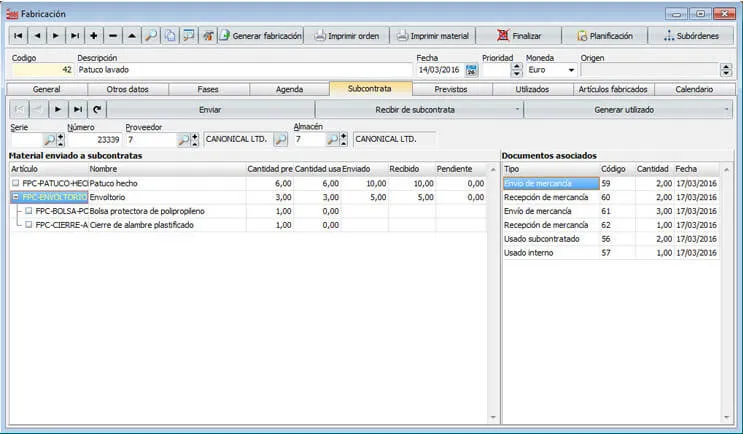This screenshot has height=434, width=743.
Task: Switch to the Otros datos tab
Action: (x=127, y=89)
